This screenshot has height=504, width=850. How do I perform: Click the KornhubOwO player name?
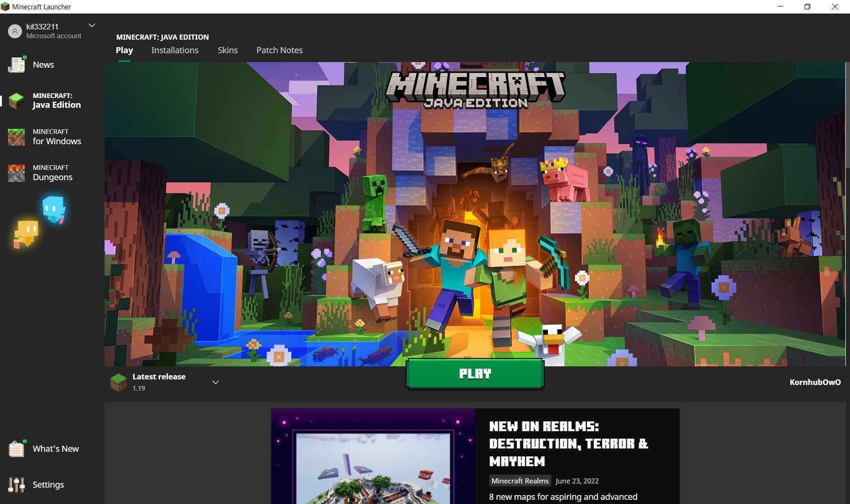coord(815,382)
